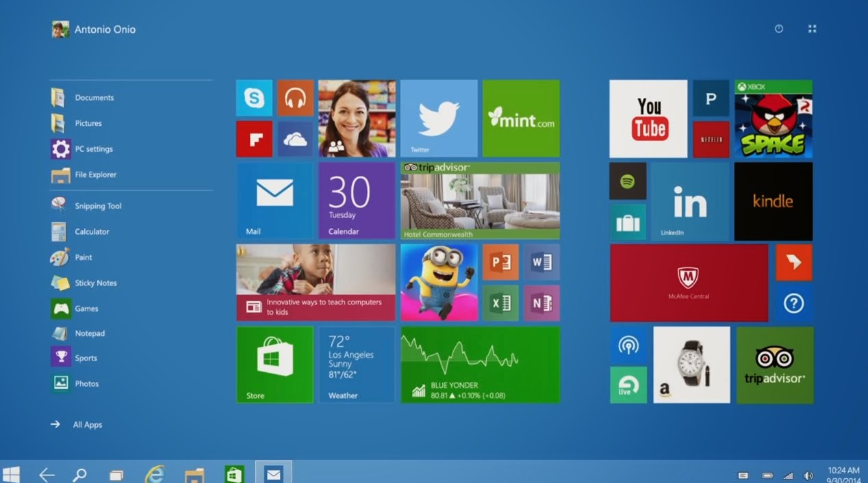Open the OneDrive cloud tile
The width and height of the screenshot is (868, 483).
click(x=295, y=139)
